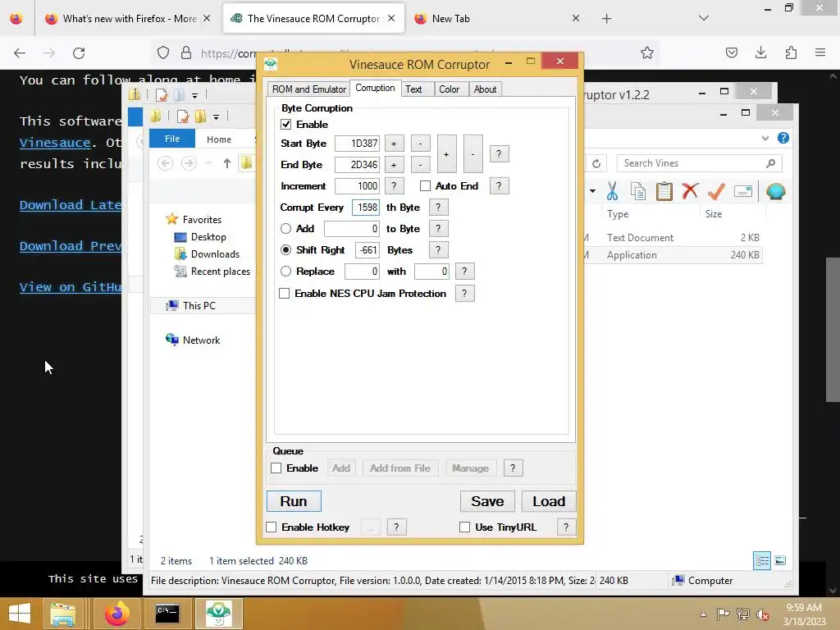Open File Explorer from the taskbar
This screenshot has height=630, width=840.
point(62,614)
